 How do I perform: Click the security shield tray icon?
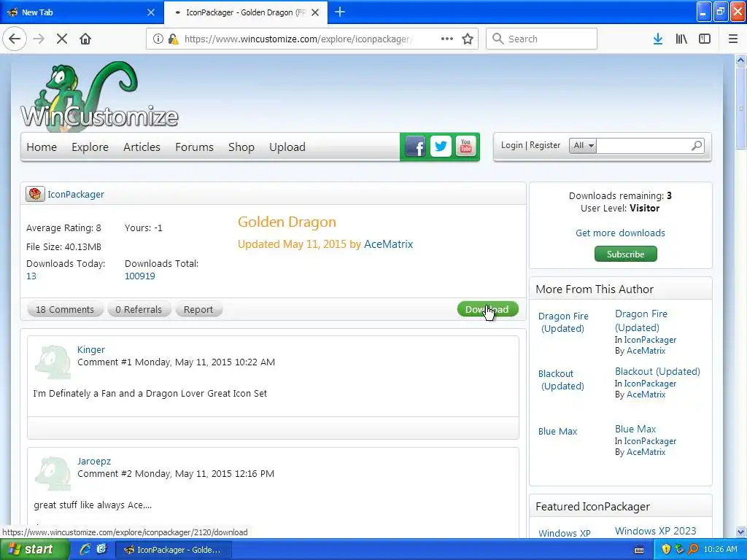coord(666,549)
